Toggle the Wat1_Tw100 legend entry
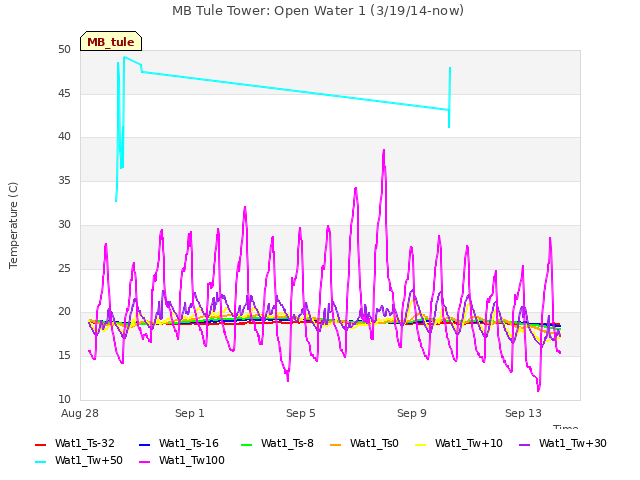The image size is (640, 480). [x=182, y=460]
